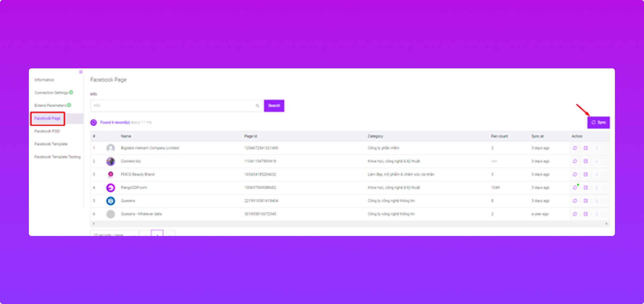Click the purple Search button
This screenshot has height=304, width=644.
pos(274,106)
